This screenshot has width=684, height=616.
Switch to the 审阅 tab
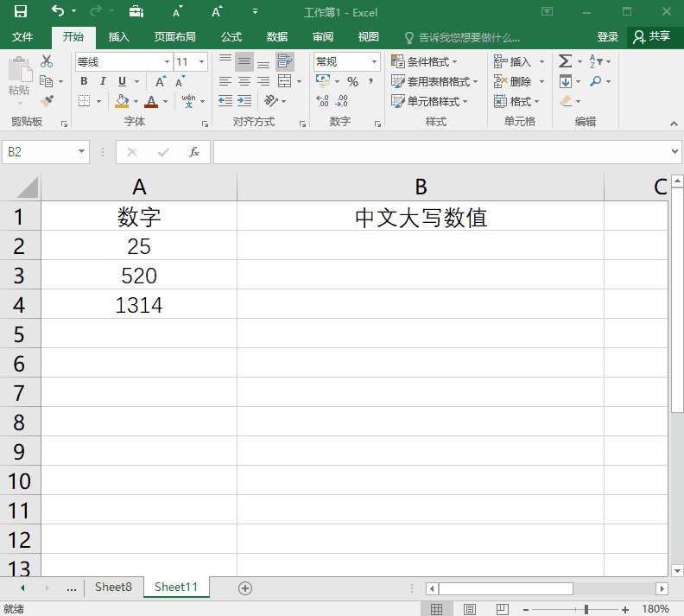click(x=323, y=37)
